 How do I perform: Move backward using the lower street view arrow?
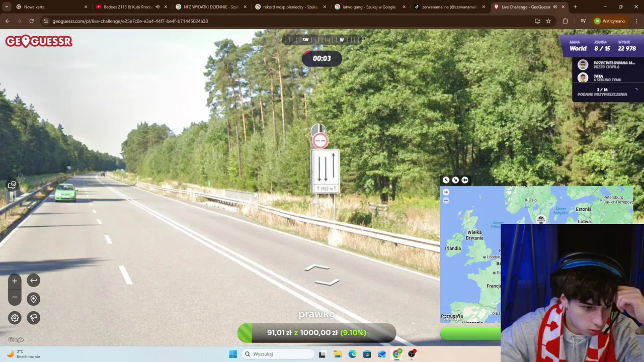pos(327,282)
